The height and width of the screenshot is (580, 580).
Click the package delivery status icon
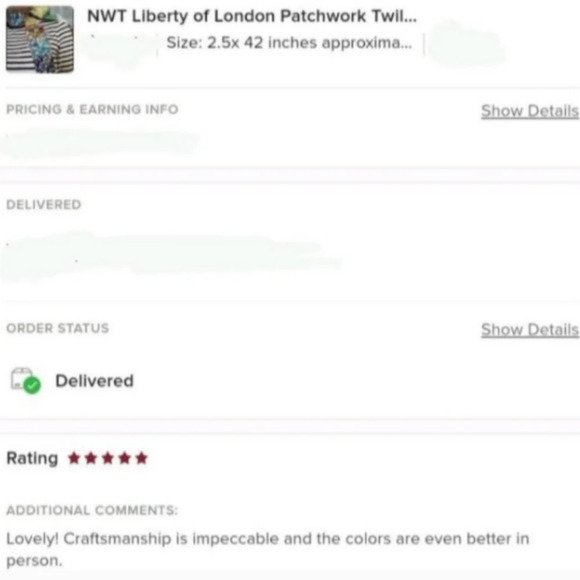click(25, 380)
